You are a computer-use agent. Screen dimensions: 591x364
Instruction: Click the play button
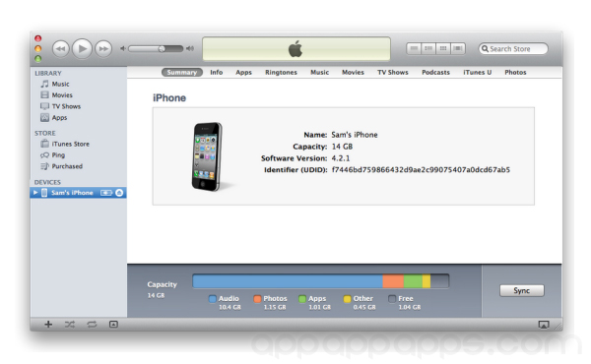[82, 48]
